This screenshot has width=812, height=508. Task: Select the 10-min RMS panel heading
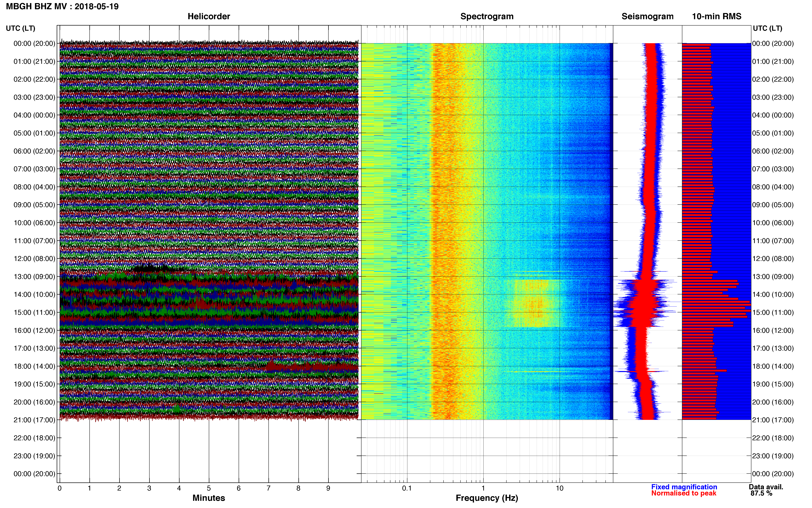(x=717, y=16)
